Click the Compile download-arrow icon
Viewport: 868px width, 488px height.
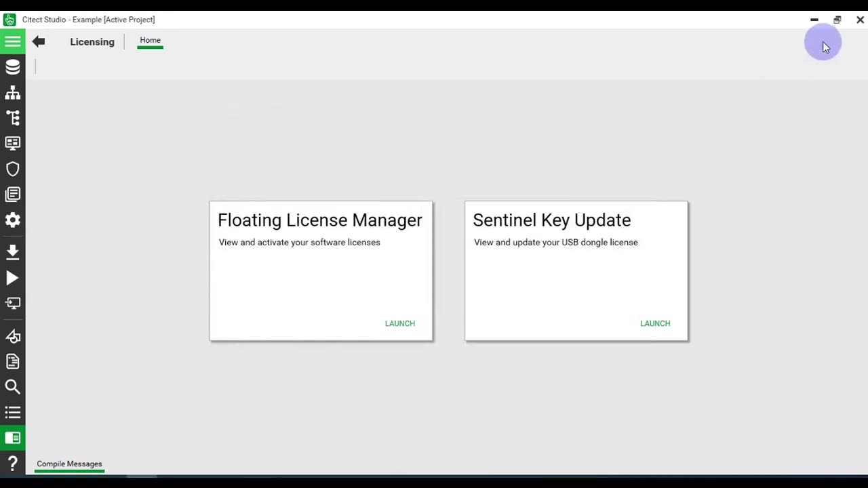pos(12,252)
